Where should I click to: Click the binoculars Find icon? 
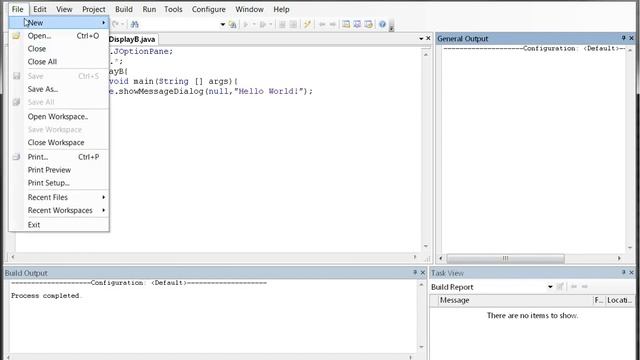135,24
